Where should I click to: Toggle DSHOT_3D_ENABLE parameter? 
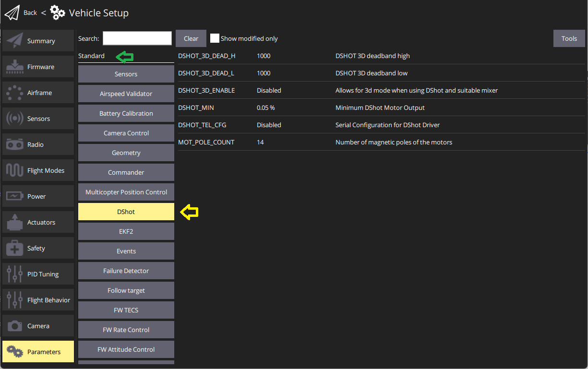click(x=269, y=90)
